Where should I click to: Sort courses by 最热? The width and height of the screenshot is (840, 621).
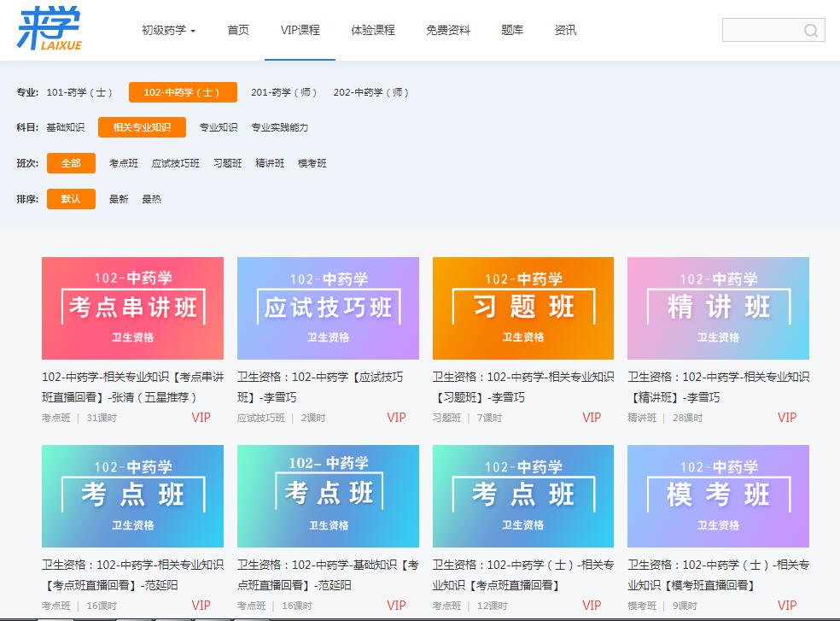click(151, 199)
